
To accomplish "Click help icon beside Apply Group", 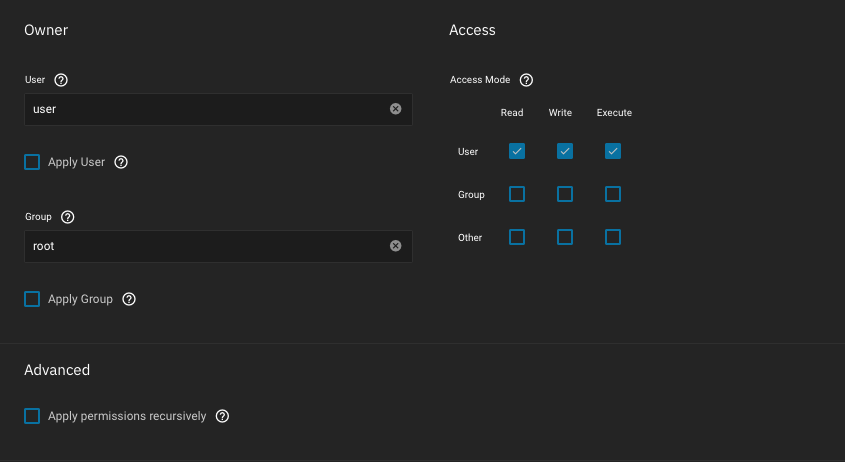I will (x=129, y=299).
